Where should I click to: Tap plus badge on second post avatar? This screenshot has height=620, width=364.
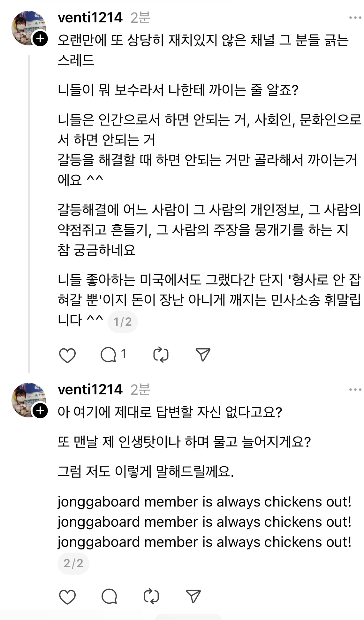click(x=41, y=411)
